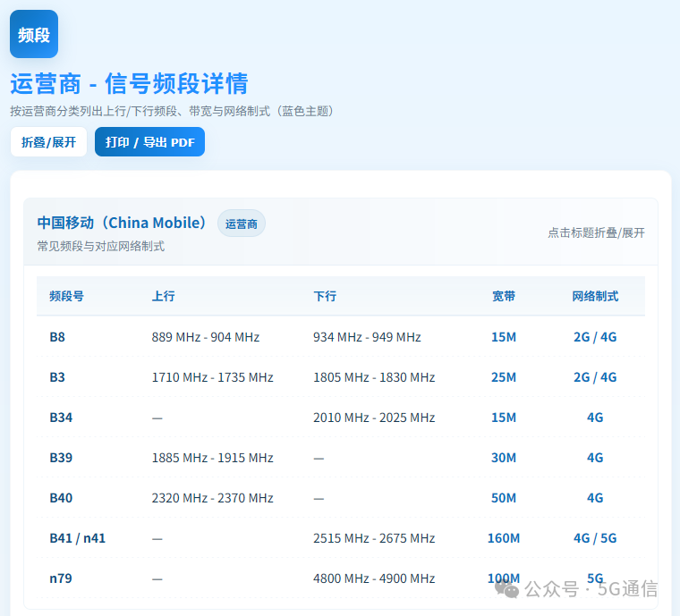Screen dimensions: 680x616
Task: Click the 打印 / 导出 PDF button
Action: click(149, 141)
